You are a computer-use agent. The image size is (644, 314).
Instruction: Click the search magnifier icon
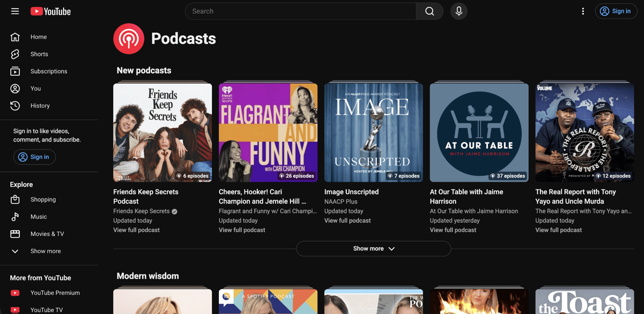[x=429, y=11]
